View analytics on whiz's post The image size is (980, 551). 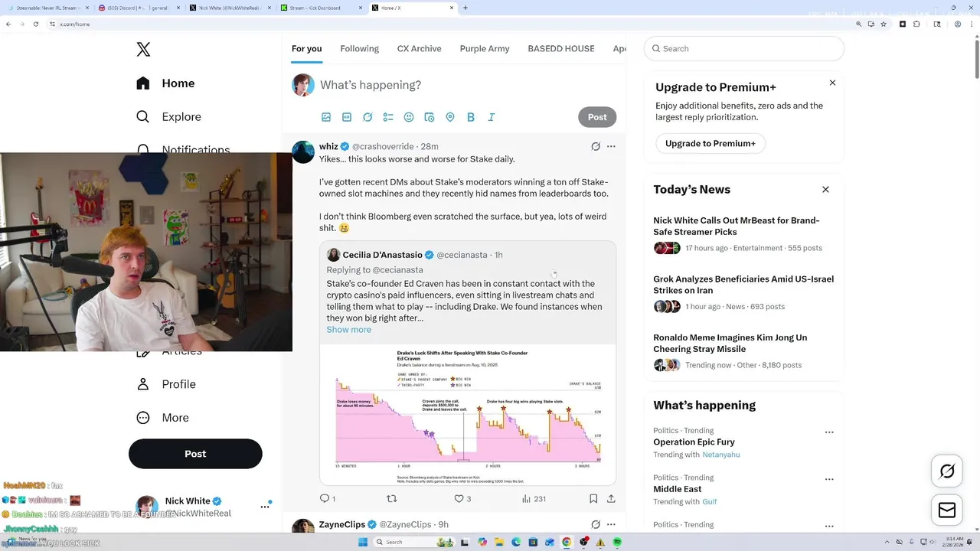534,498
